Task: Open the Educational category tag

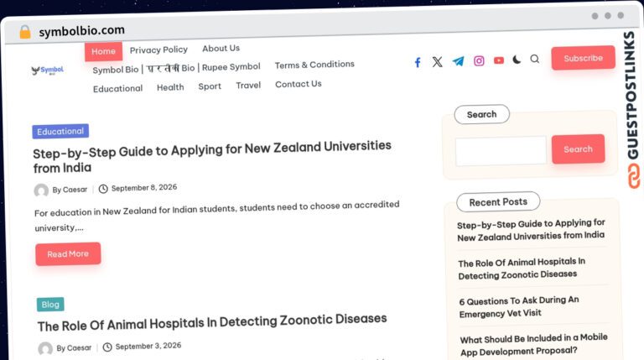Action: (60, 132)
